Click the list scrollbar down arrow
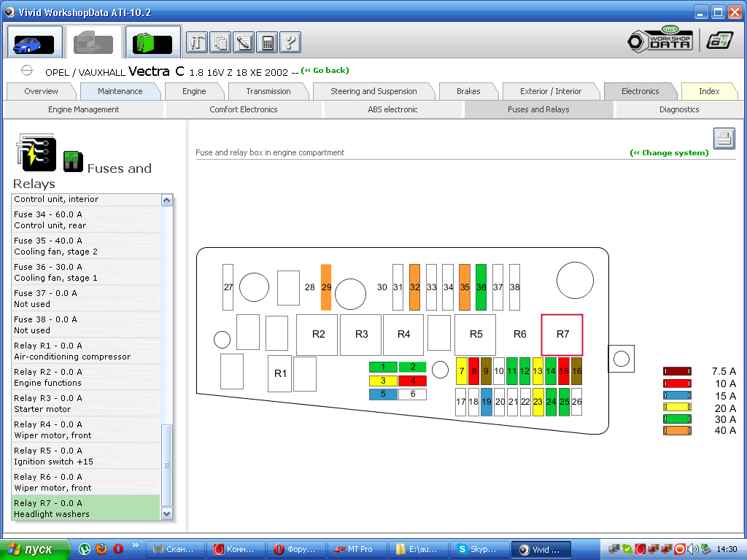 tap(167, 514)
